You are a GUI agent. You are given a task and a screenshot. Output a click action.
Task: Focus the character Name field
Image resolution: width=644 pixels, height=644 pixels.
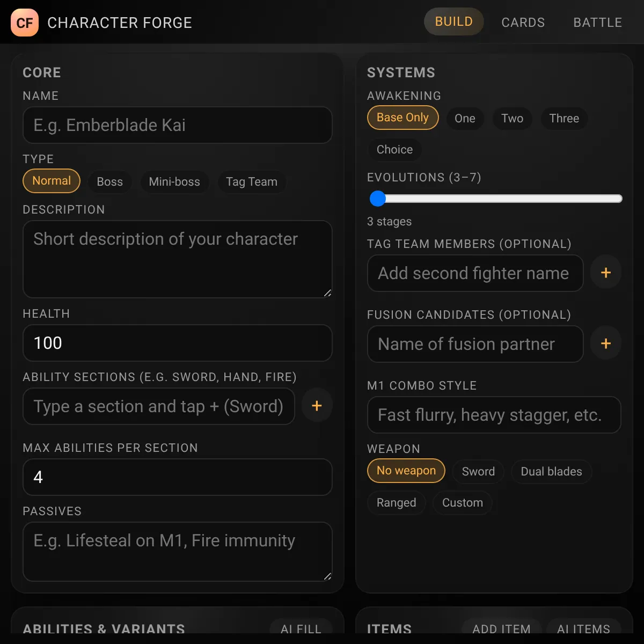pyautogui.click(x=178, y=125)
